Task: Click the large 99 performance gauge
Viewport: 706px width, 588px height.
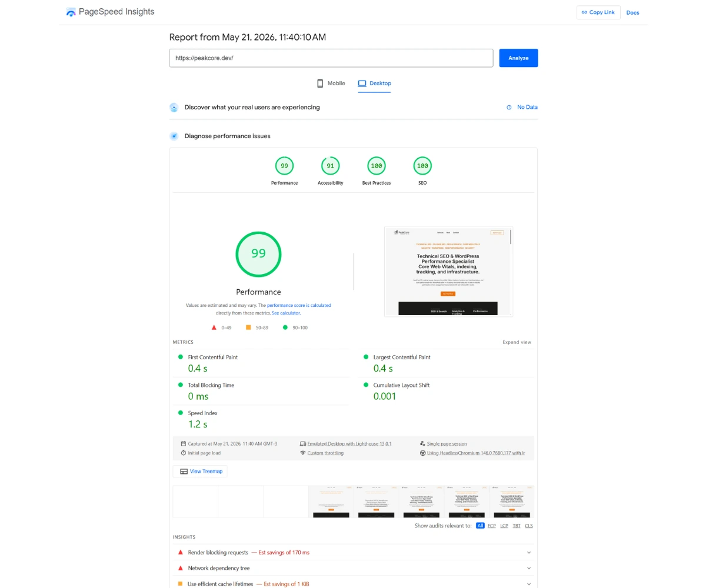Action: tap(258, 253)
